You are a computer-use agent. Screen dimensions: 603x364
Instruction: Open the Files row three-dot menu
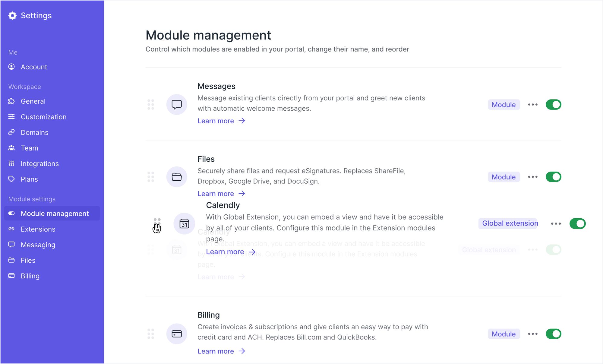[533, 177]
